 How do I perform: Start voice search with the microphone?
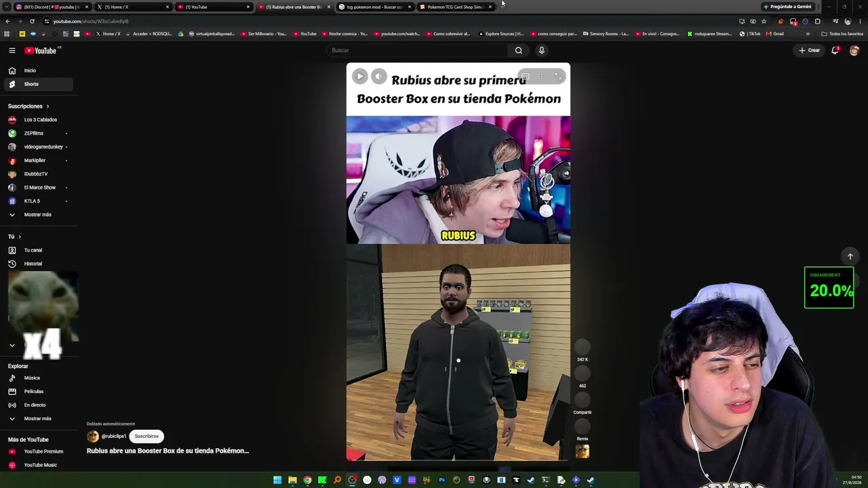(x=541, y=50)
